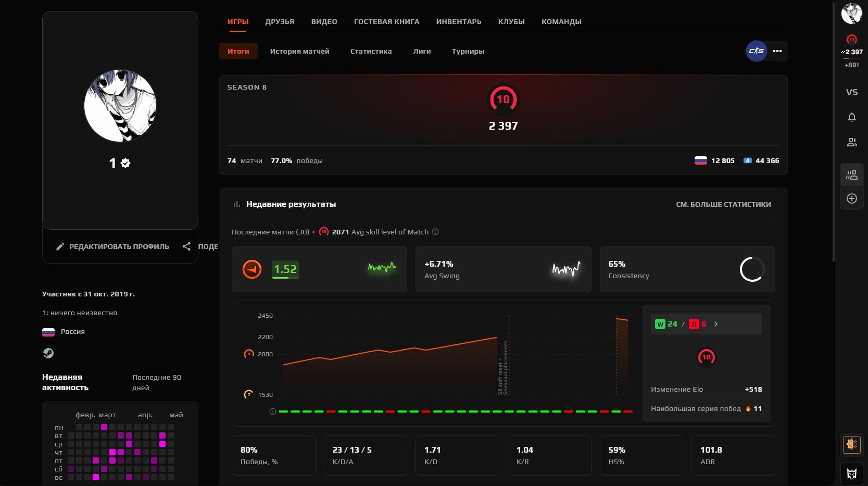Screen dimensions: 868x486
Task: Open the Лиги sub-tab
Action: click(x=422, y=51)
